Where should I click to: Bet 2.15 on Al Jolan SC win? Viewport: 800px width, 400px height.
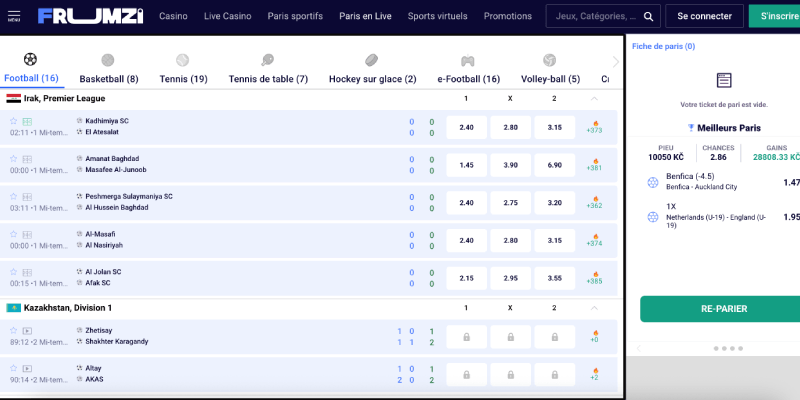click(x=466, y=279)
